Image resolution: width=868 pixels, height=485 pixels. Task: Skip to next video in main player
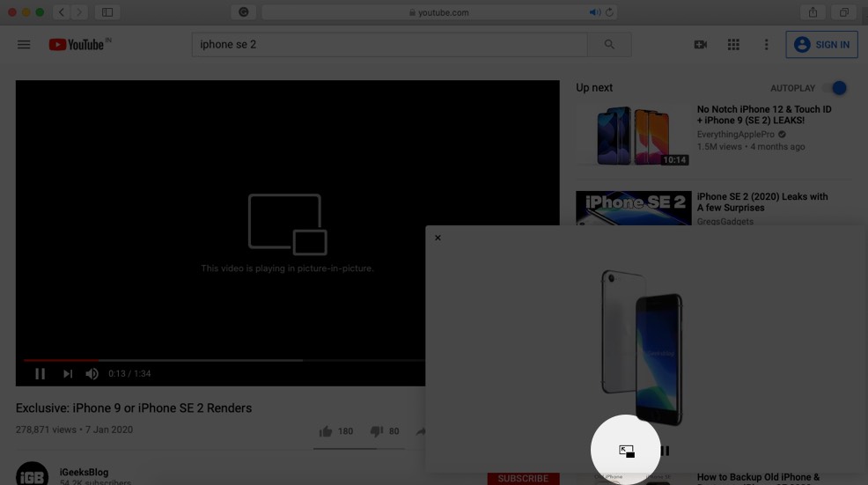tap(68, 374)
